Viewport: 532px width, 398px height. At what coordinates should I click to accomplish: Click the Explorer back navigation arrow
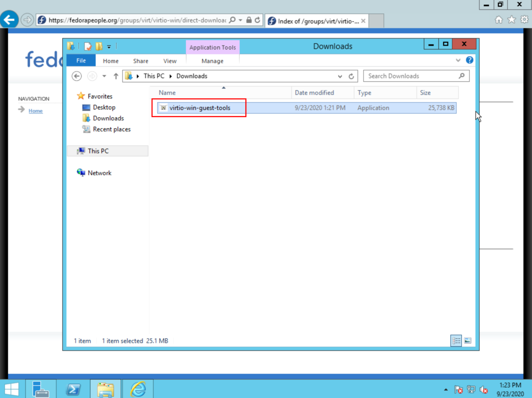pyautogui.click(x=77, y=76)
